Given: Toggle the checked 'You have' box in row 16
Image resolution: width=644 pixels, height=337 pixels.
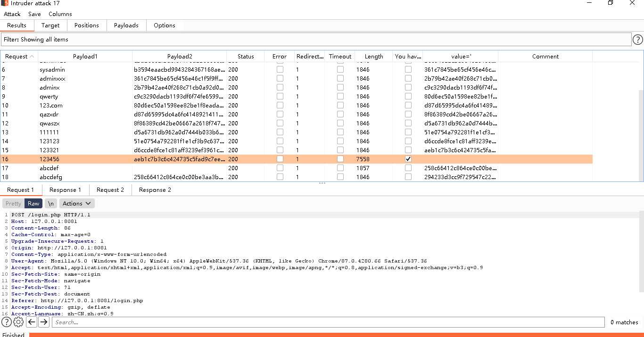Looking at the screenshot, I should pos(408,159).
